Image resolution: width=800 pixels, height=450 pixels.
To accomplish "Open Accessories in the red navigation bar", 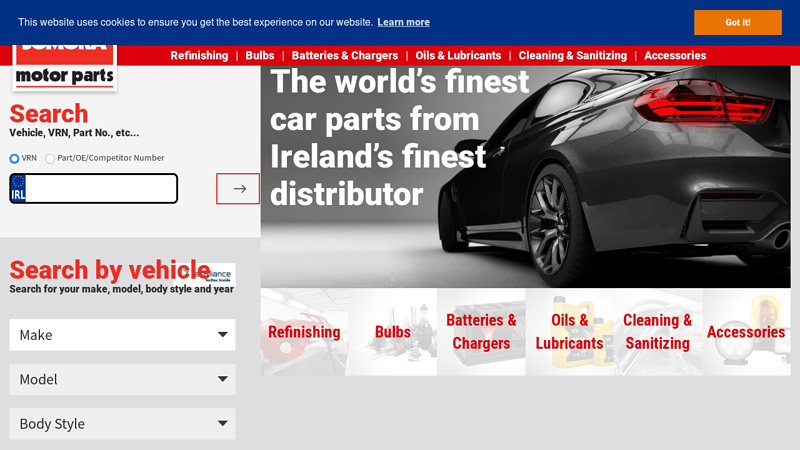I will 675,56.
